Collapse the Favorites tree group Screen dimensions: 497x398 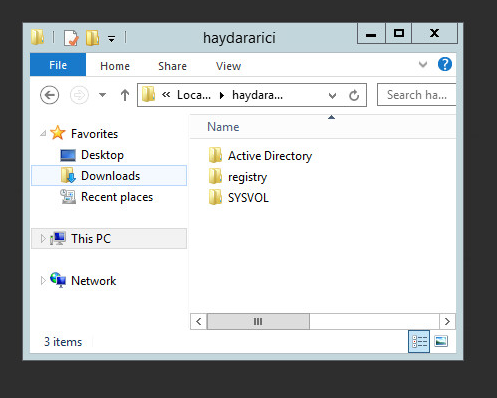(x=43, y=134)
